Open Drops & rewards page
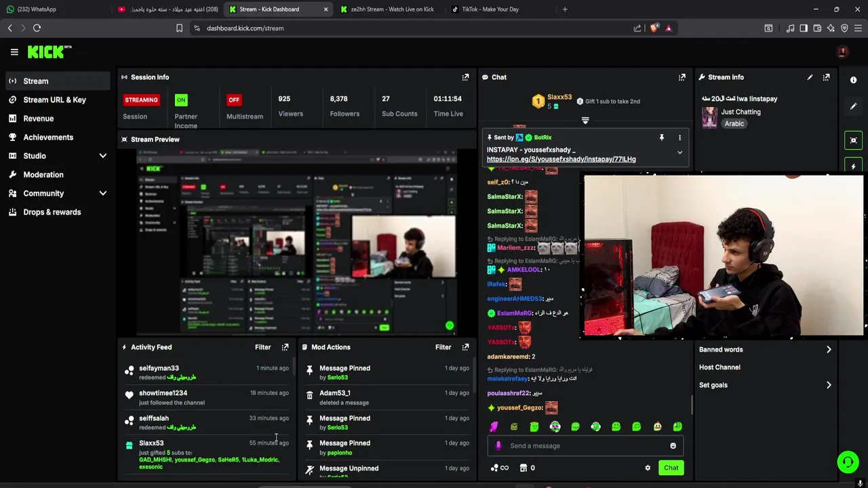The width and height of the screenshot is (868, 488). tap(58, 212)
